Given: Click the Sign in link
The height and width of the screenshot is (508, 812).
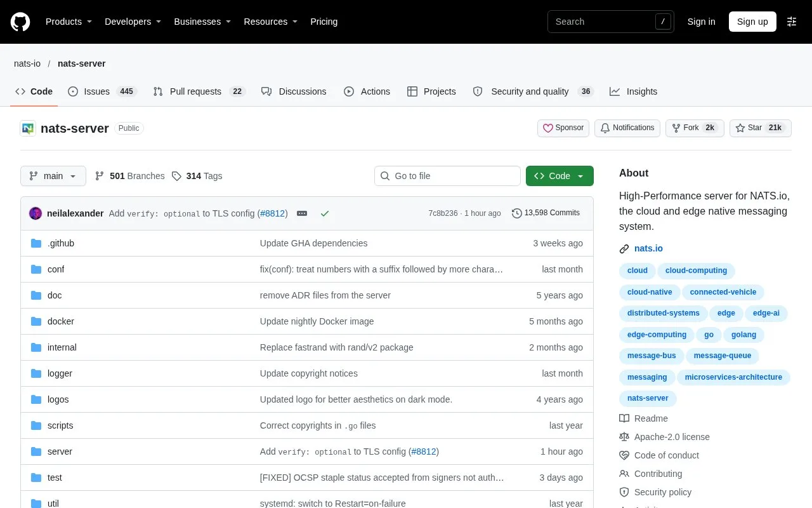Looking at the screenshot, I should coord(701,22).
